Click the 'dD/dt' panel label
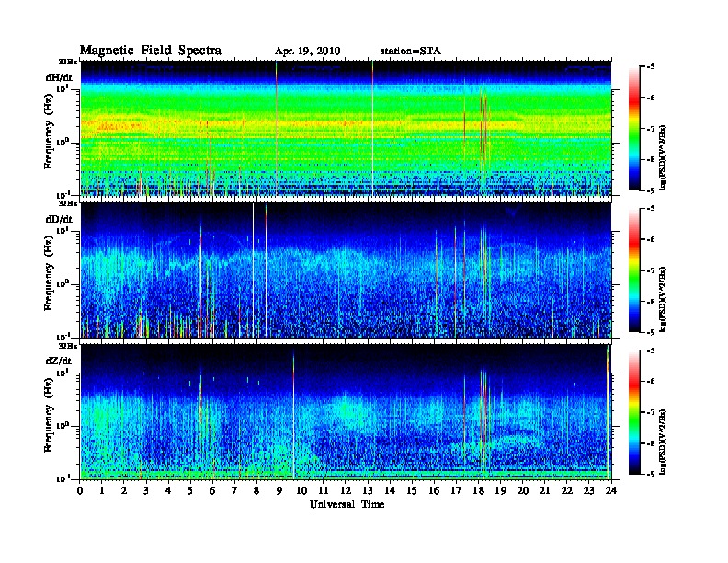728x563 pixels. (59, 219)
